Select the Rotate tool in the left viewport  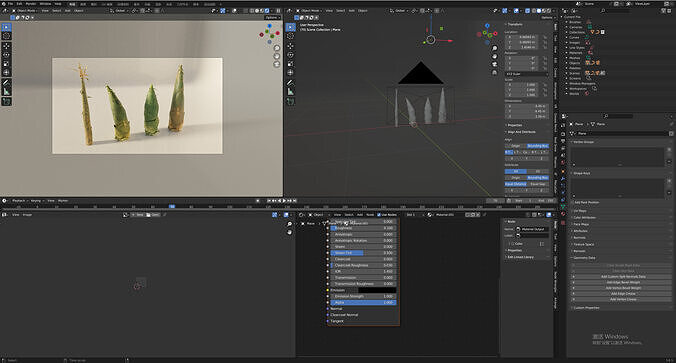click(6, 55)
